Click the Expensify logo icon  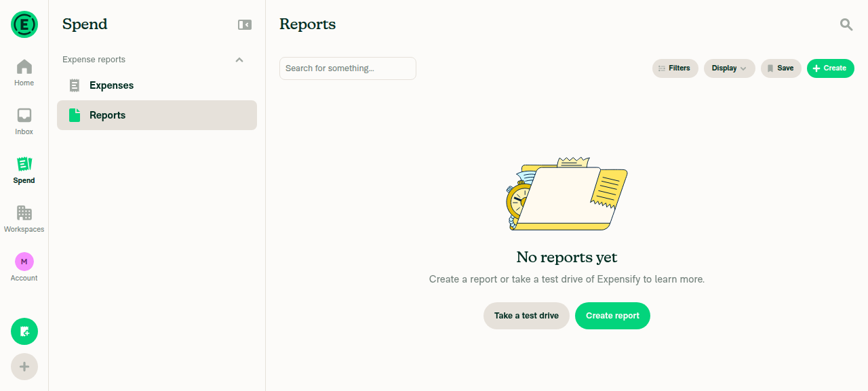coord(24,24)
